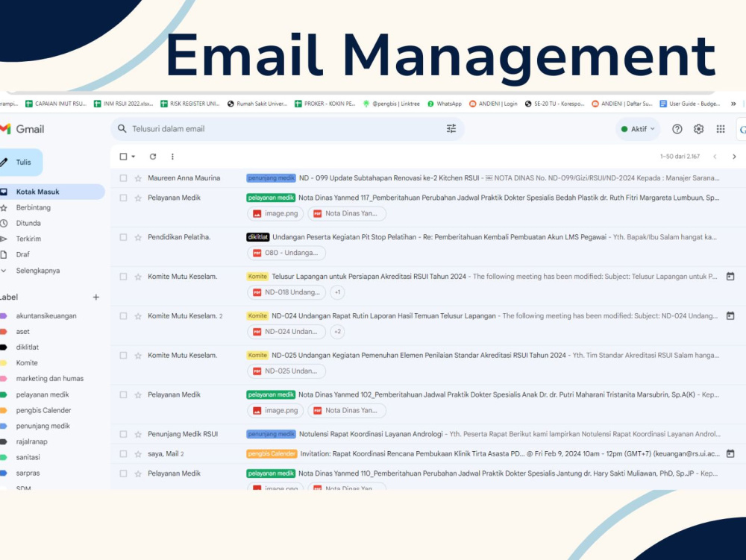746x560 pixels.
Task: Open Kotak Masuk folder
Action: click(51, 192)
